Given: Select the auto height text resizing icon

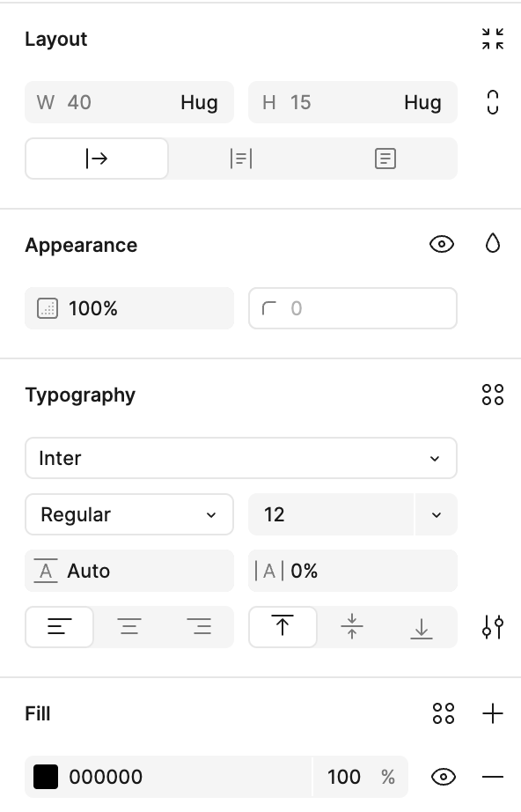Looking at the screenshot, I should click(x=241, y=159).
